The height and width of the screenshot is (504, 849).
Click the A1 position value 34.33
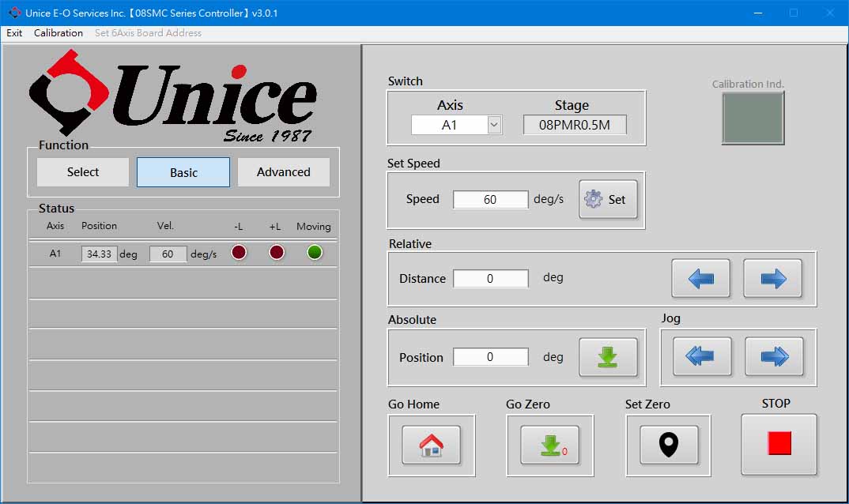click(x=99, y=254)
